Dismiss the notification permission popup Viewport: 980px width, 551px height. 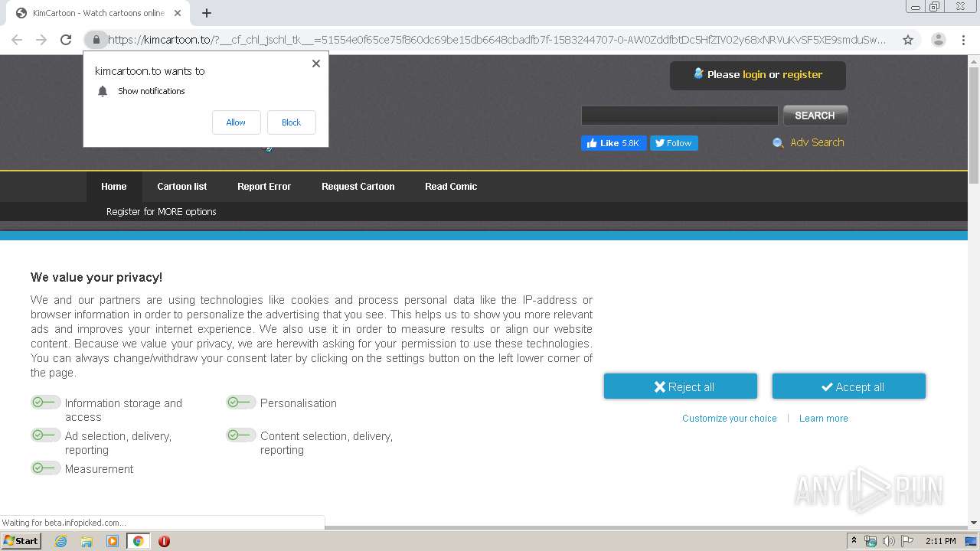(x=315, y=64)
